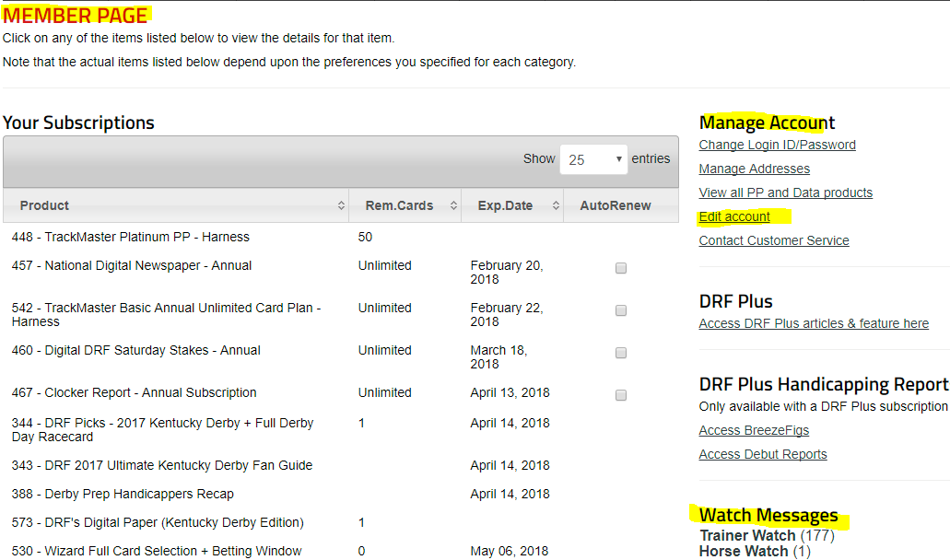This screenshot has width=950, height=560.
Task: Click remaining cards value 50
Action: point(365,237)
